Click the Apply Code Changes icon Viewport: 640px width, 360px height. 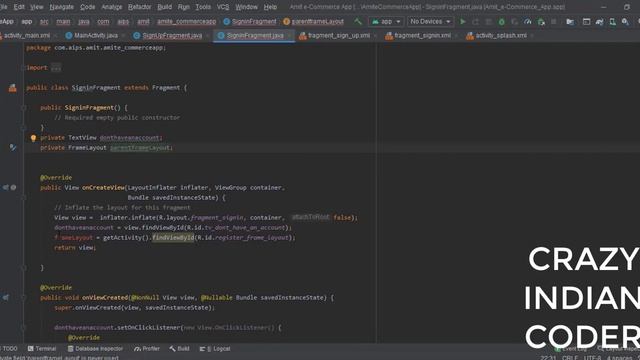coord(489,22)
